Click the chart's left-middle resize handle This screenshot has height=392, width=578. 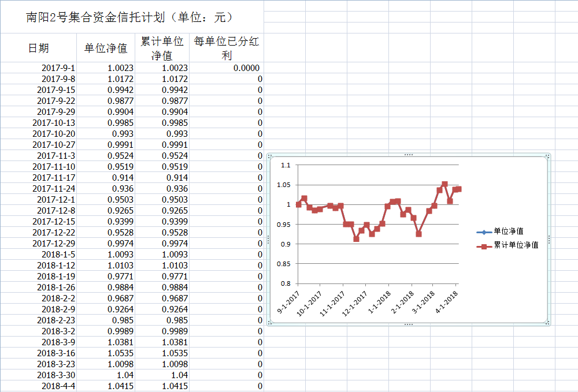268,240
